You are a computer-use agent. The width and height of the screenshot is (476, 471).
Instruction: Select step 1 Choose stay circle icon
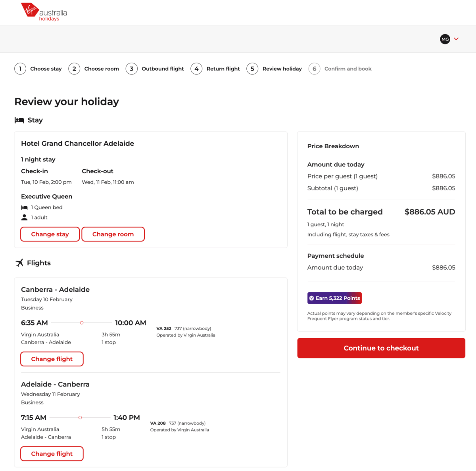[x=20, y=69]
